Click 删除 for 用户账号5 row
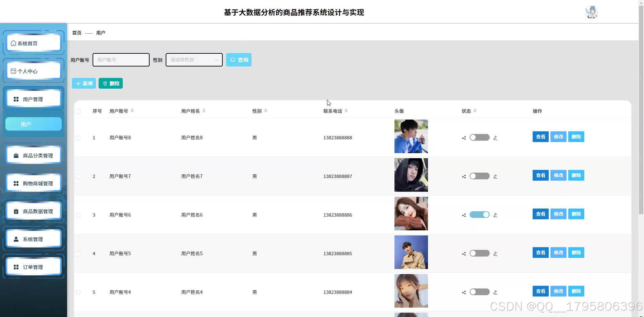The width and height of the screenshot is (644, 317). (x=576, y=253)
